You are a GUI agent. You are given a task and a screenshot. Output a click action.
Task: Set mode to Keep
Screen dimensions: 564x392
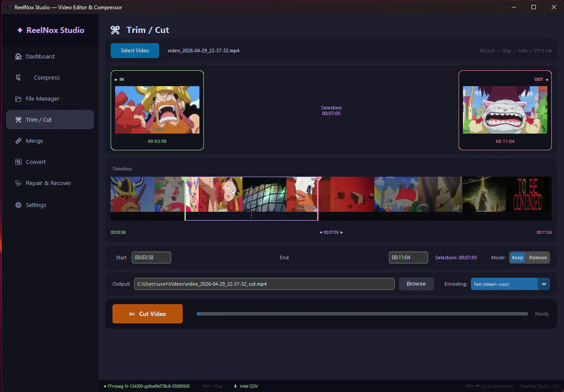517,258
